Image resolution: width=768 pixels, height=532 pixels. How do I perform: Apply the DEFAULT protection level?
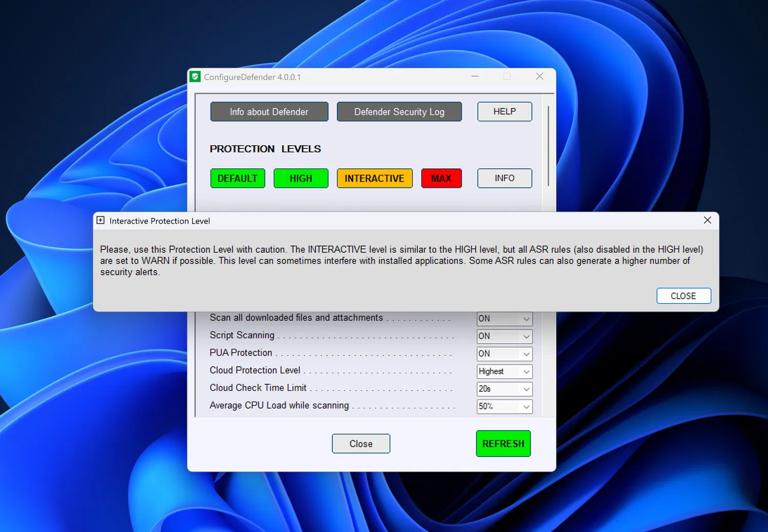[238, 178]
